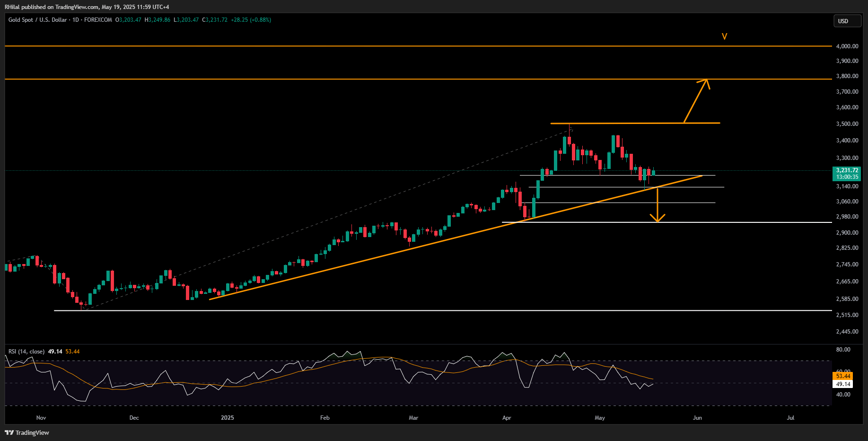
Task: Click the 2025 label on the time axis
Action: [228, 418]
